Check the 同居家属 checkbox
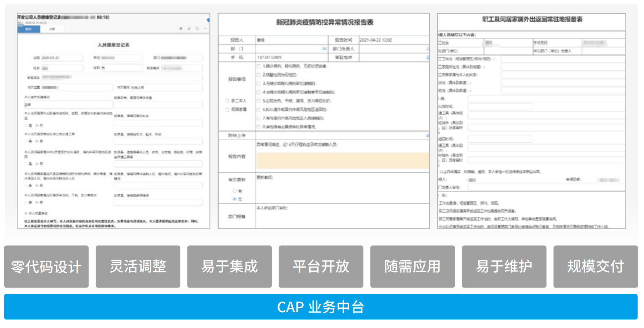The width and height of the screenshot is (644, 328). click(x=227, y=109)
